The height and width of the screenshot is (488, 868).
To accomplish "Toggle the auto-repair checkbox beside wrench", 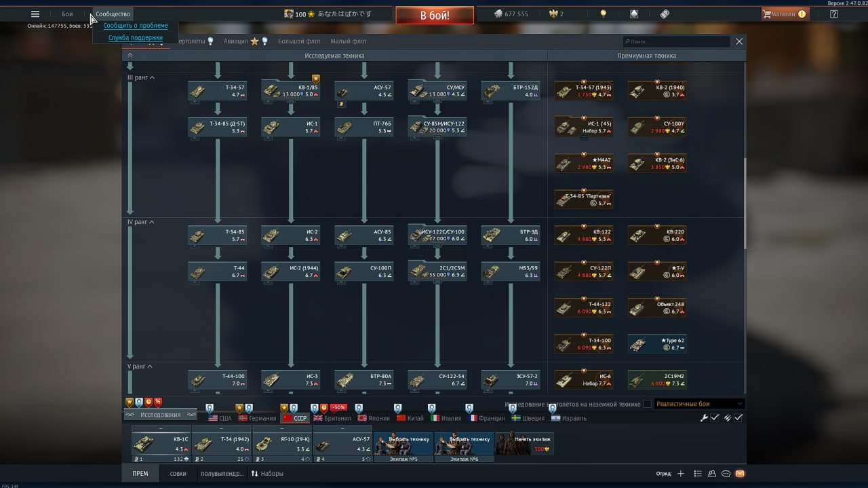I will (715, 418).
